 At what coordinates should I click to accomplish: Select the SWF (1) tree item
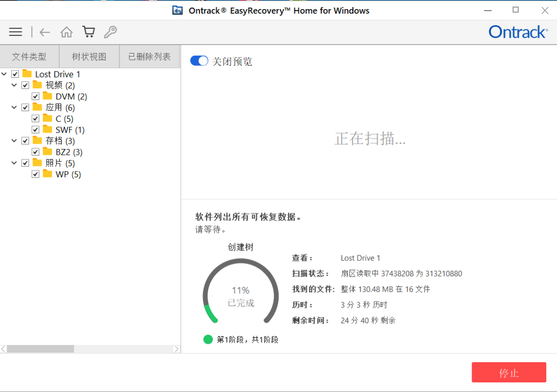pos(70,130)
